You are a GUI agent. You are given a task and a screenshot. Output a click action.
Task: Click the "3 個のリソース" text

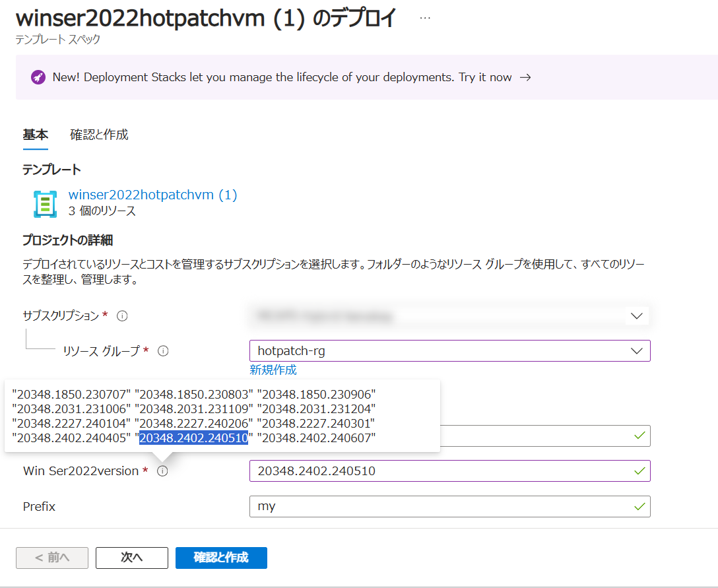(102, 211)
